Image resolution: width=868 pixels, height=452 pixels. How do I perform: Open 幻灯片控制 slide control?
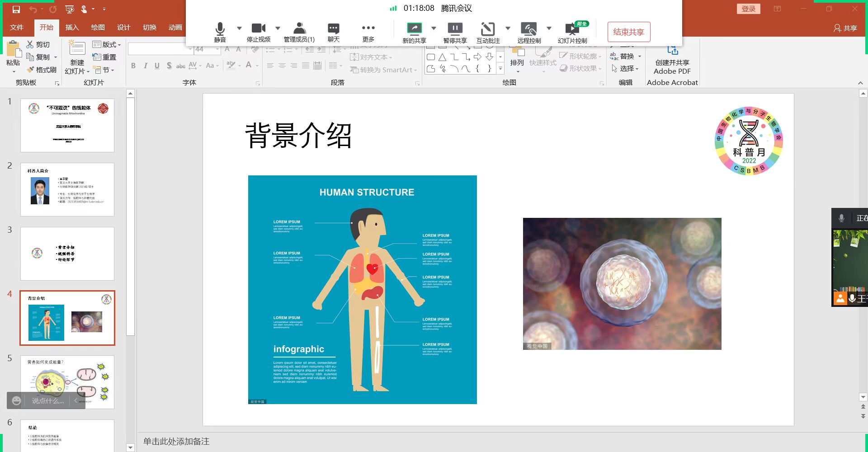click(x=572, y=33)
